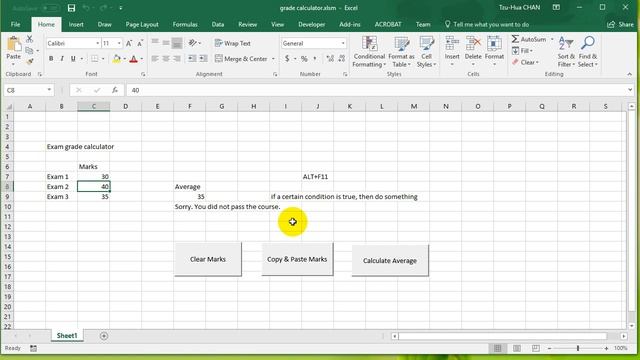Click the Copy icon in Clipboard group
The image size is (640, 360).
[29, 51]
